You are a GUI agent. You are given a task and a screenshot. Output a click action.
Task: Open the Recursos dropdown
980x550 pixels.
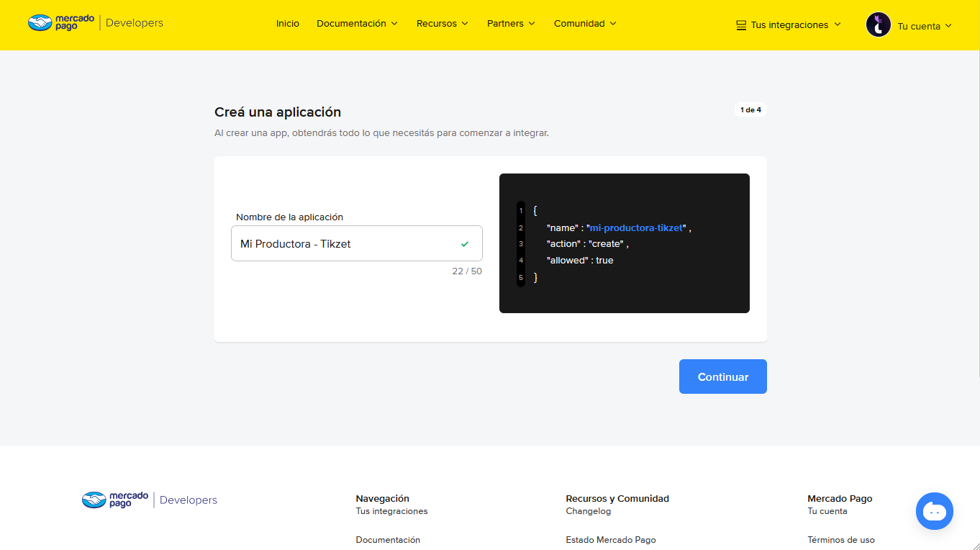point(442,23)
